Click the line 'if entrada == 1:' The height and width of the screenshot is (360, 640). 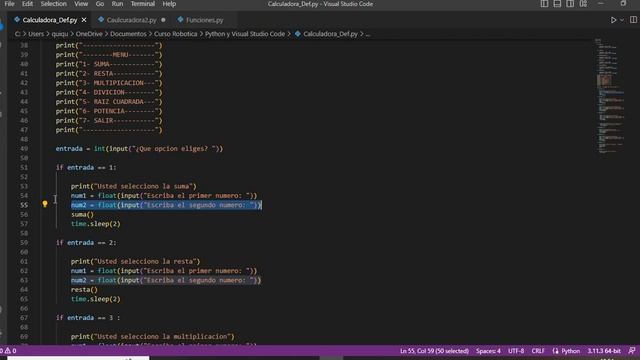click(86, 167)
